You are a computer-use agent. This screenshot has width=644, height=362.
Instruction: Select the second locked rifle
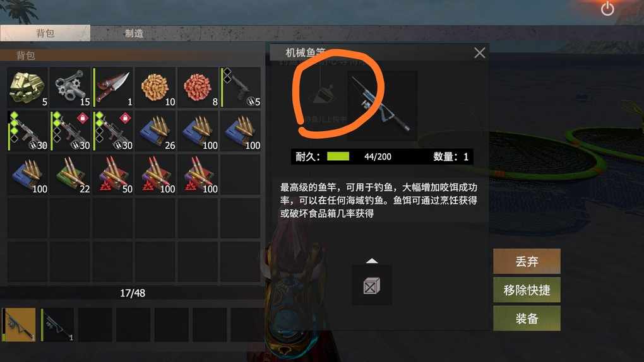coord(113,131)
